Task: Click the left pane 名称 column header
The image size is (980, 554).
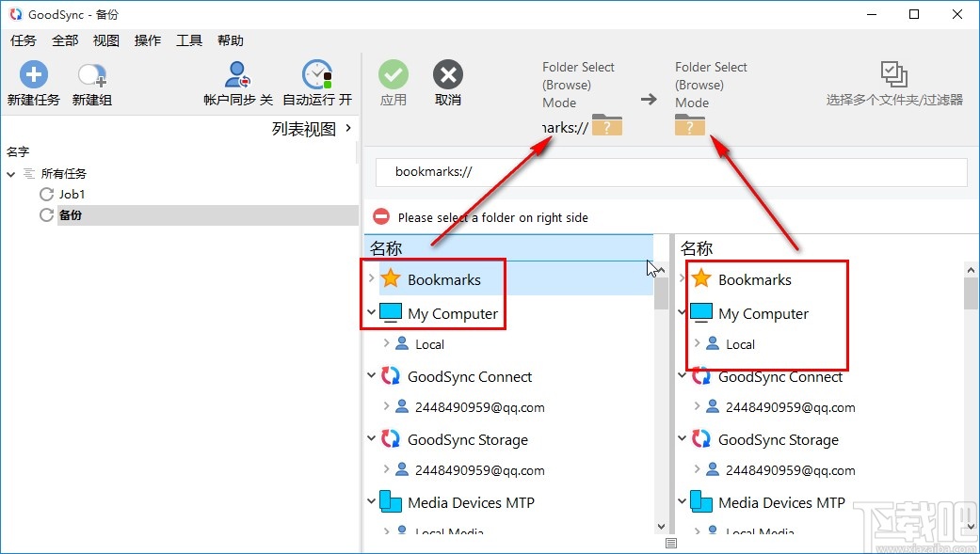Action: [508, 248]
